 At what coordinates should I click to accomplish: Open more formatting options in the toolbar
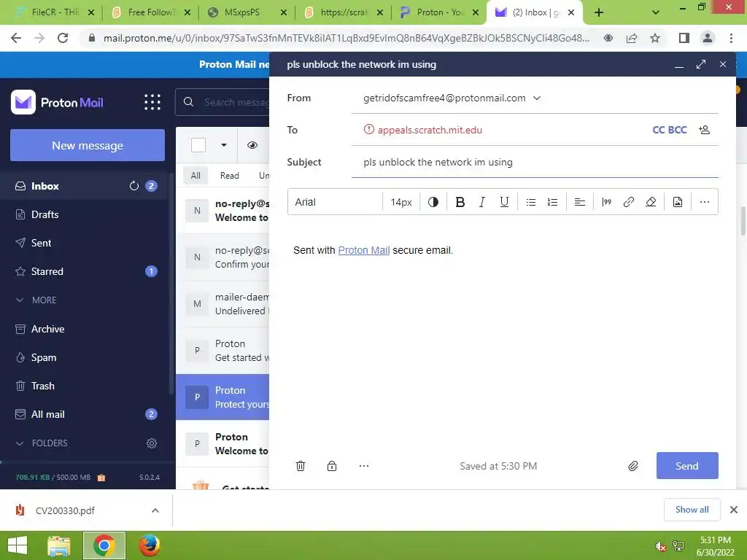point(705,202)
